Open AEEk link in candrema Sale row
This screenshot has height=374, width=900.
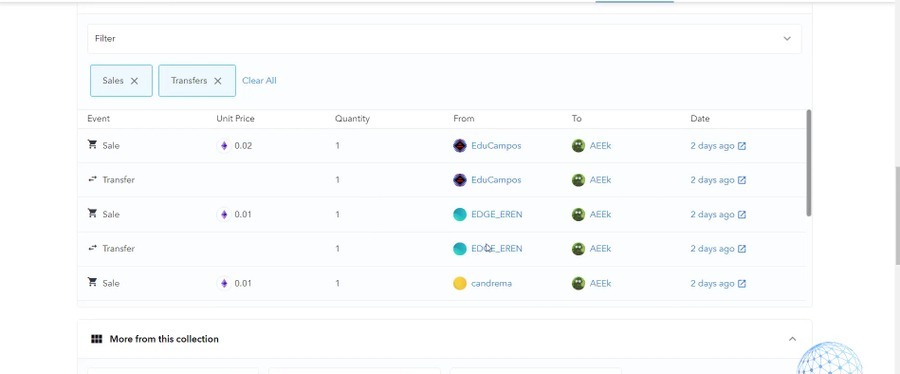point(600,283)
